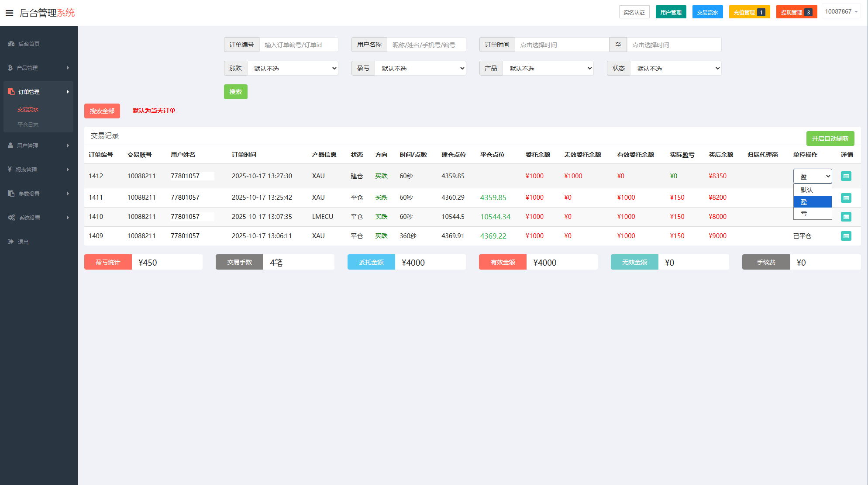868x485 pixels.
Task: Click the red 搜索全部 button
Action: coord(102,111)
